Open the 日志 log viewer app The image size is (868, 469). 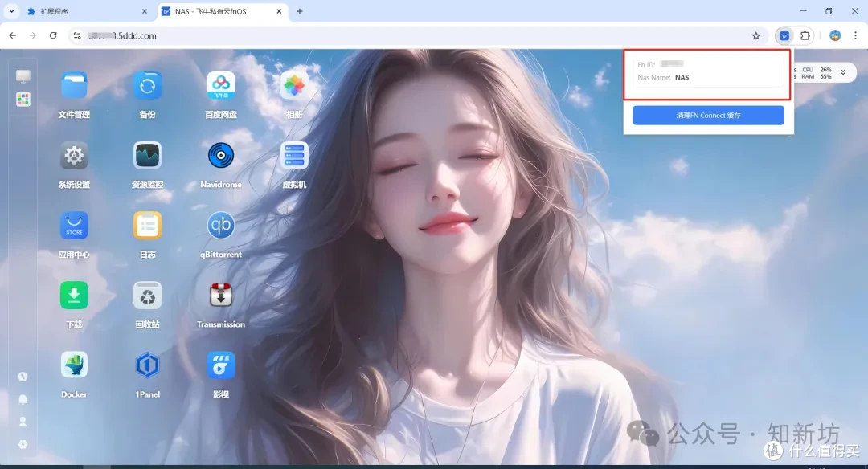147,226
